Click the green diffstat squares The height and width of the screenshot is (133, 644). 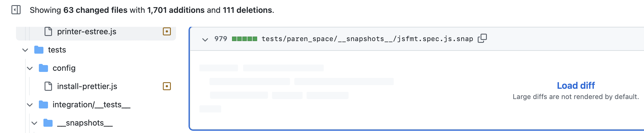[x=244, y=39]
